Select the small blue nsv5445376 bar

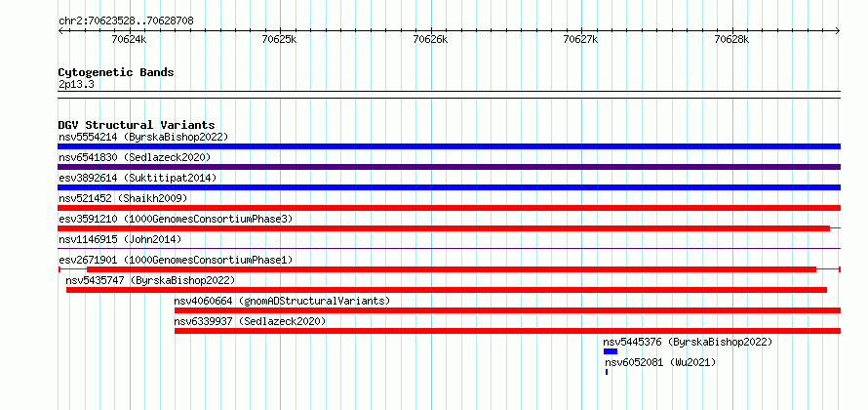coord(610,351)
